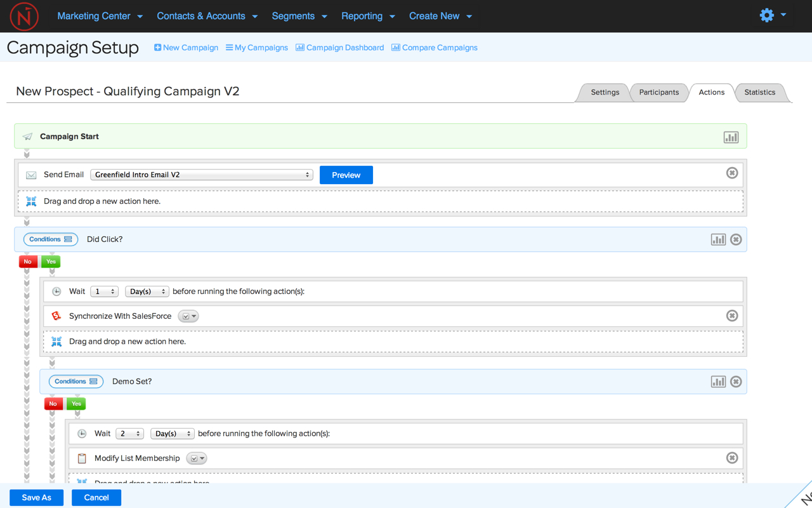Screen dimensions: 812x508
Task: Switch to the Participants tab
Action: pos(658,92)
